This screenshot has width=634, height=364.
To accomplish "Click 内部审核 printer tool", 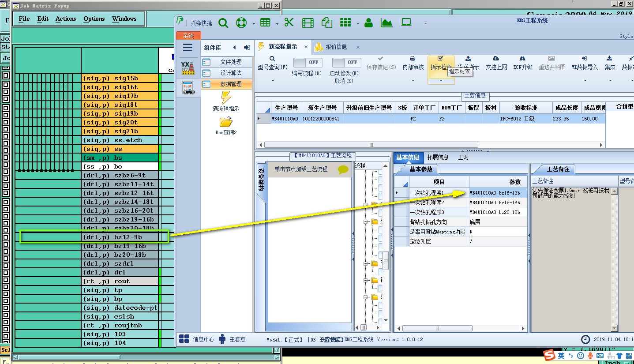I will tap(413, 63).
